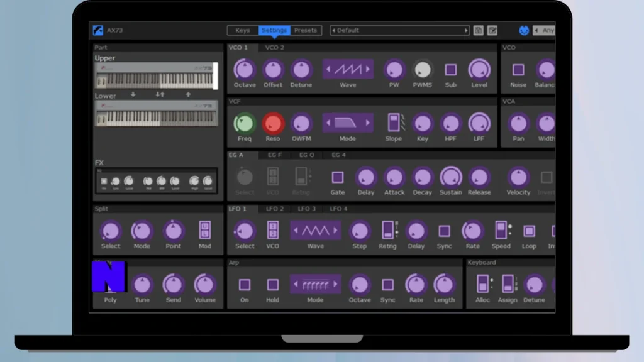Select previous VCF Mode arrow
This screenshot has height=362, width=644.
[x=328, y=123]
